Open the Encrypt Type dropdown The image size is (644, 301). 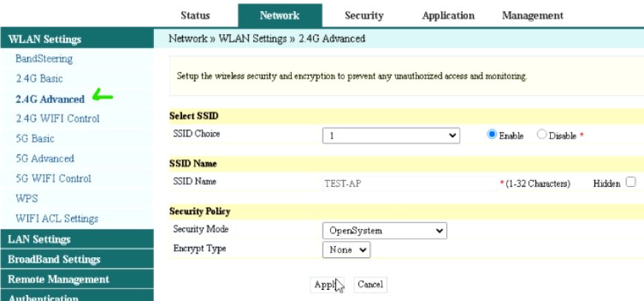[x=346, y=250]
